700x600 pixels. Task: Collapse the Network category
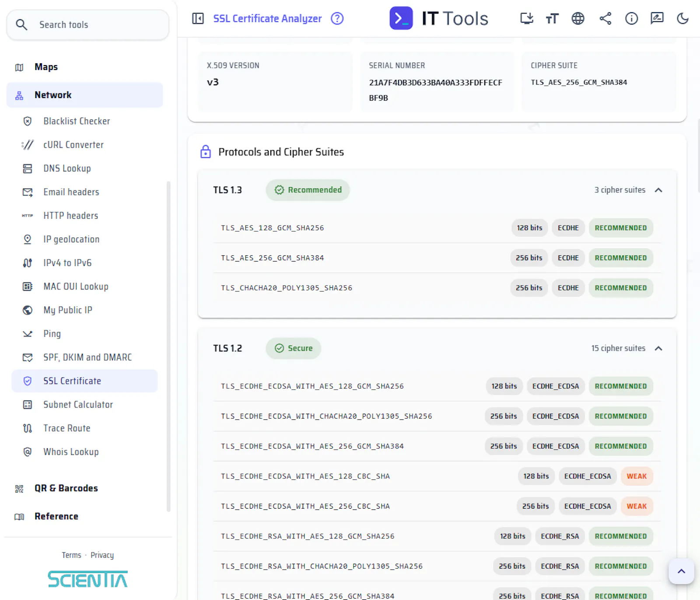point(85,95)
